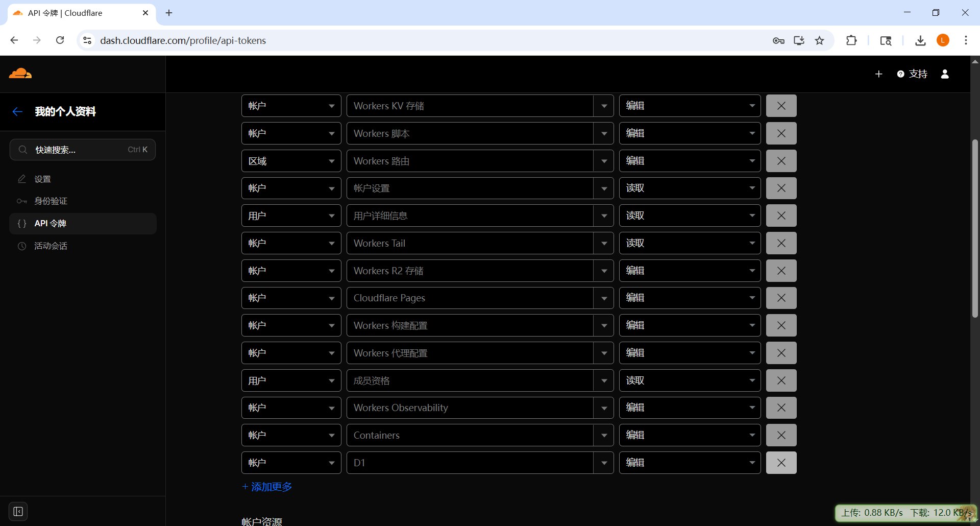Open access level dropdown for 帐户设置 row
Viewport: 980px width, 526px height.
[x=690, y=188]
